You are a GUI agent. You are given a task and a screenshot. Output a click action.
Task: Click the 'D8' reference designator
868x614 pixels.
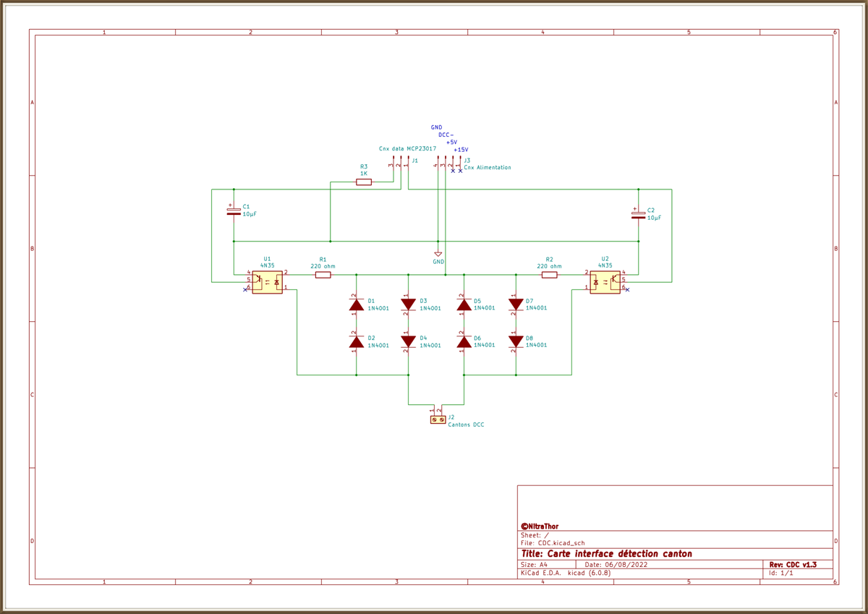[530, 338]
